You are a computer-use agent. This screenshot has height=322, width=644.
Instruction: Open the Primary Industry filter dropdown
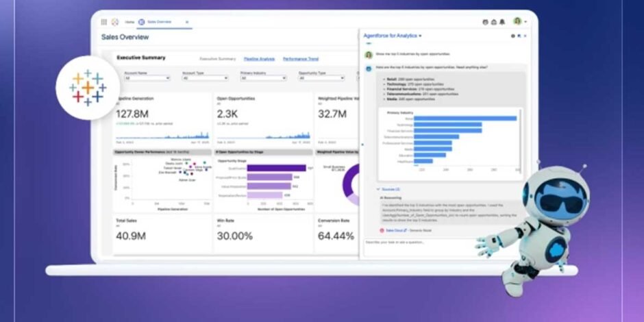pos(263,78)
